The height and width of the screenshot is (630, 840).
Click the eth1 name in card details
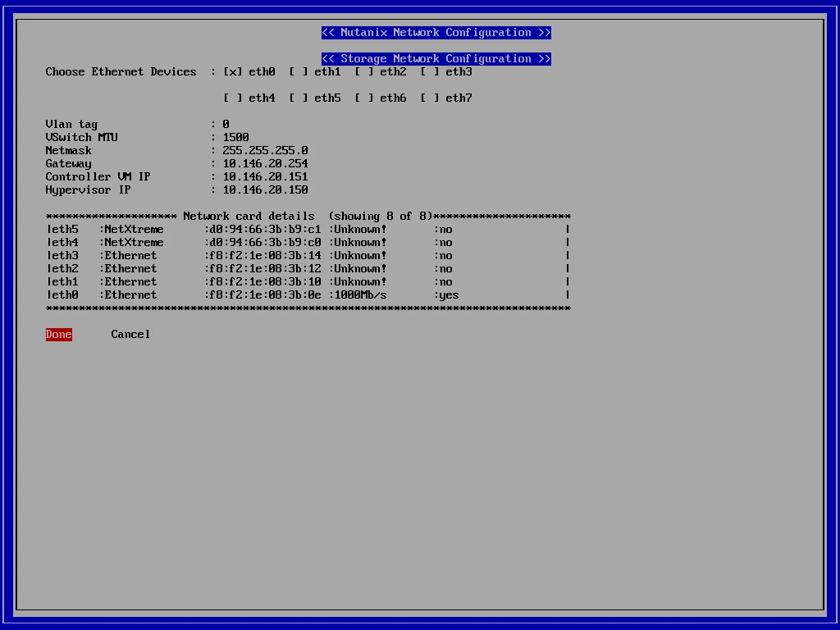[66, 282]
